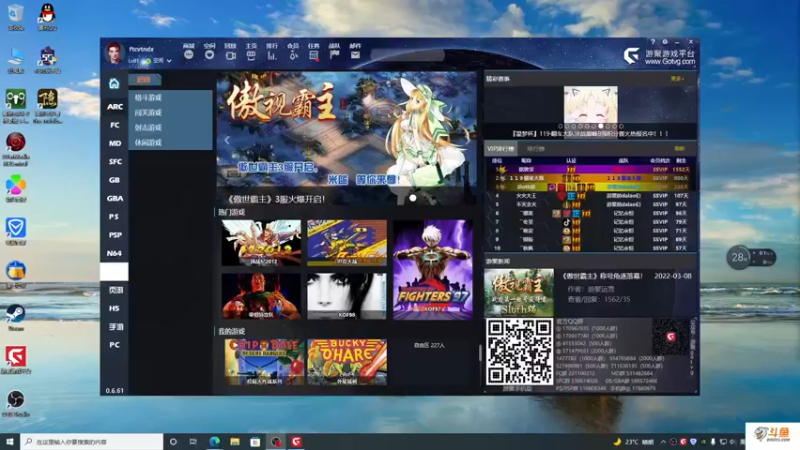800x450 pixels.
Task: Open the Bucky O'Hare game thumbnail
Action: pyautogui.click(x=347, y=362)
